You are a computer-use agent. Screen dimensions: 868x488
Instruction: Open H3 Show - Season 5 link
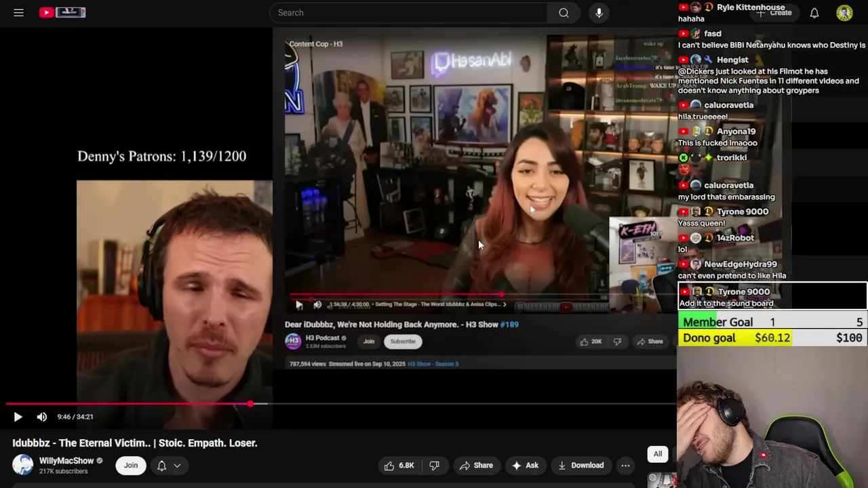[433, 364]
